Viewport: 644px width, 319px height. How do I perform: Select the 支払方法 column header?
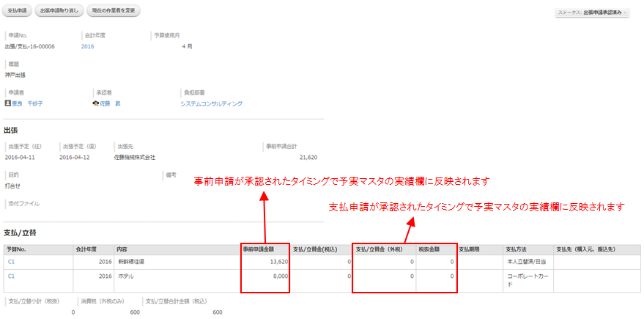coord(528,249)
